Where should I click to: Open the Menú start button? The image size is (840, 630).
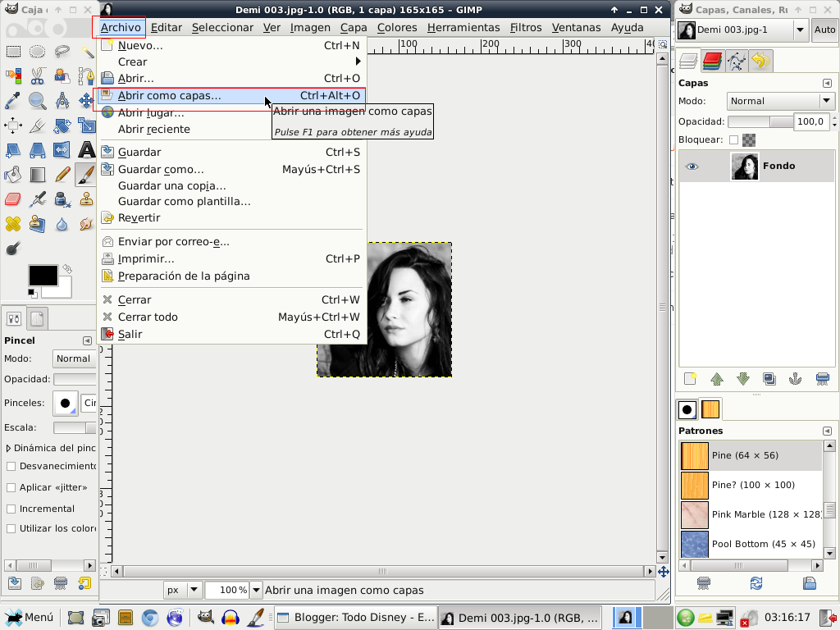coord(29,617)
